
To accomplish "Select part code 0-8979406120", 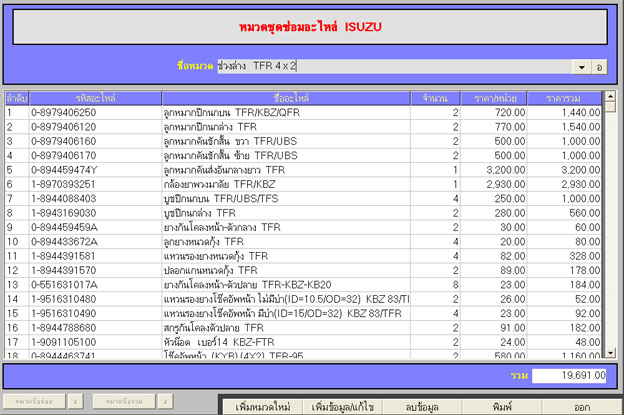I will click(x=64, y=127).
